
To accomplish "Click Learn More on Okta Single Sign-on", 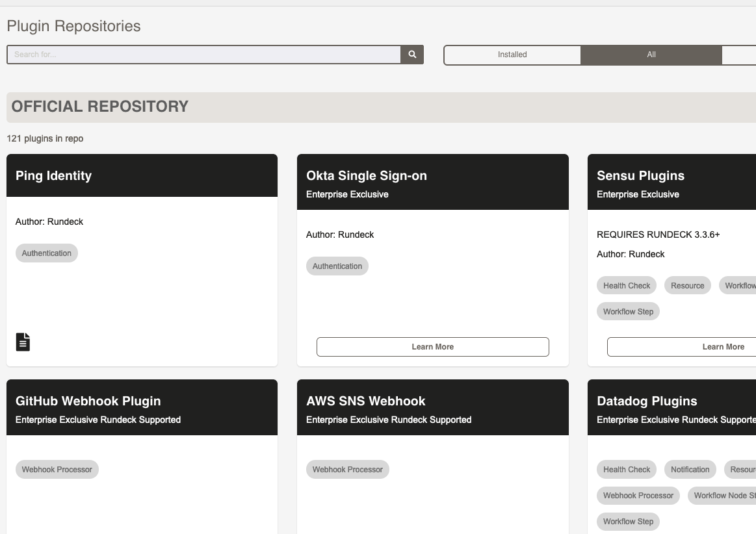I will point(432,347).
